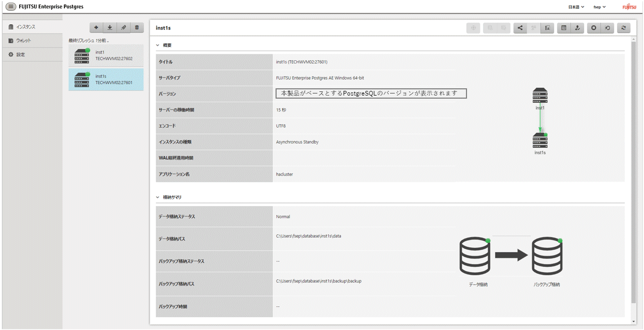The image size is (644, 330).
Task: Click the バックアップ格納ステータス row label
Action: 182,261
